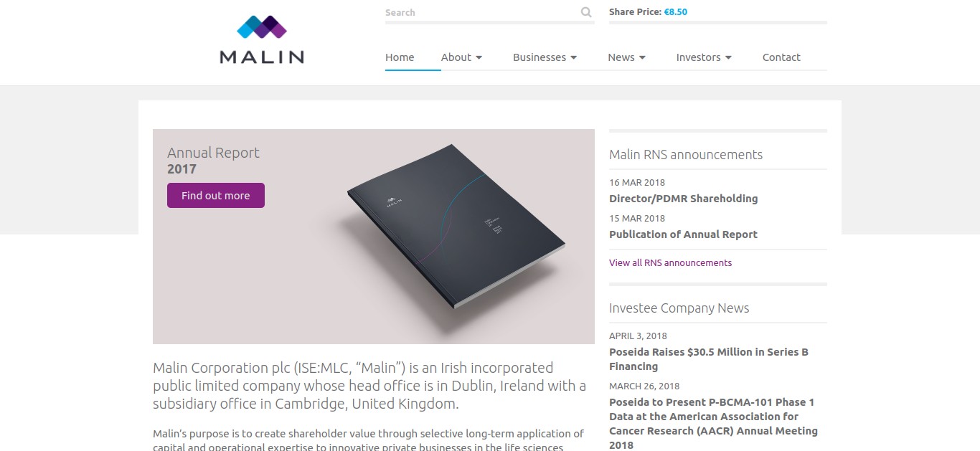Click the share price €8.50 value
Viewport: 980px width, 451px height.
676,12
